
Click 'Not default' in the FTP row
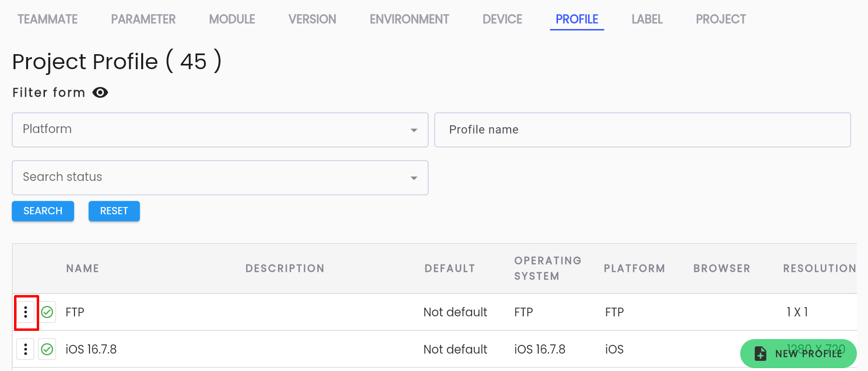pos(455,312)
